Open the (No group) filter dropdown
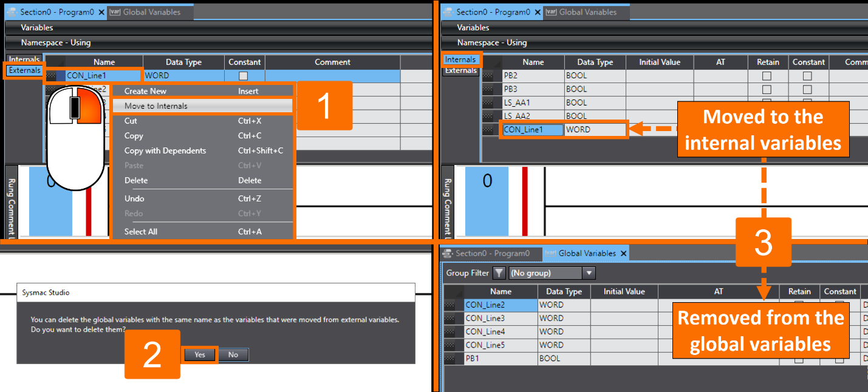The height and width of the screenshot is (392, 868). click(589, 273)
